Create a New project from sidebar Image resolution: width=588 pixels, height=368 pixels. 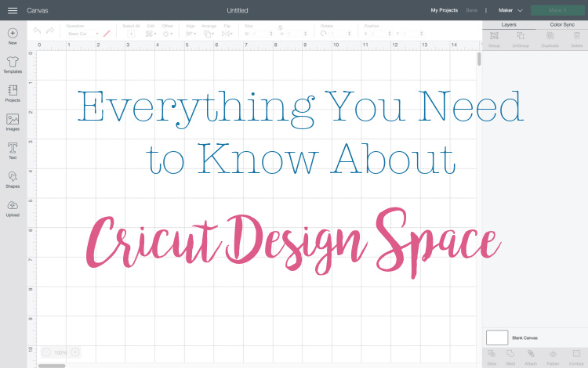coord(13,36)
